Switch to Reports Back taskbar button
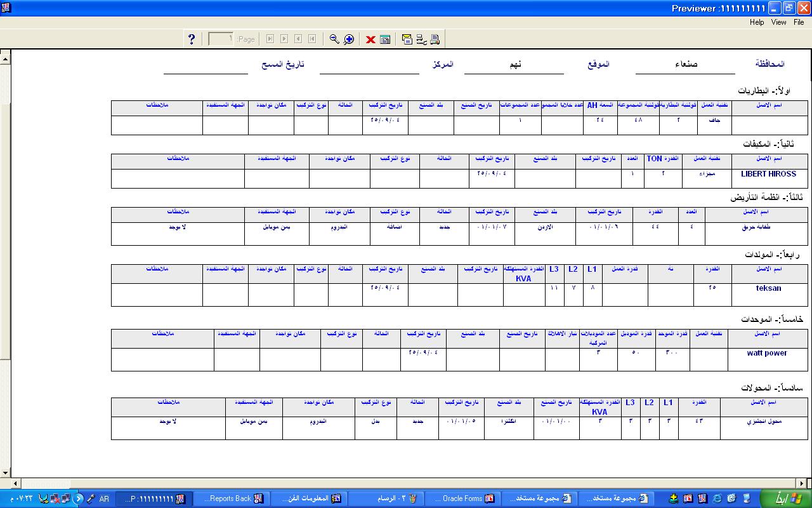This screenshot has width=812, height=508. 232,498
